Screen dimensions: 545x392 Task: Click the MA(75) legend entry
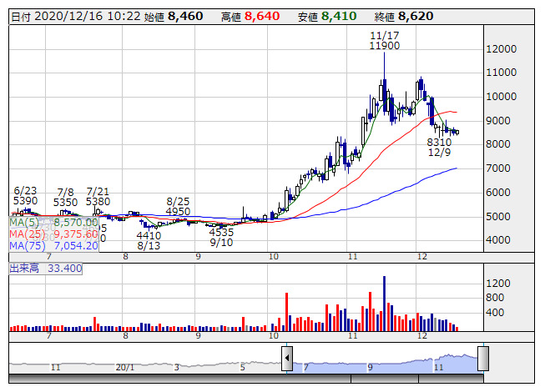click(53, 245)
